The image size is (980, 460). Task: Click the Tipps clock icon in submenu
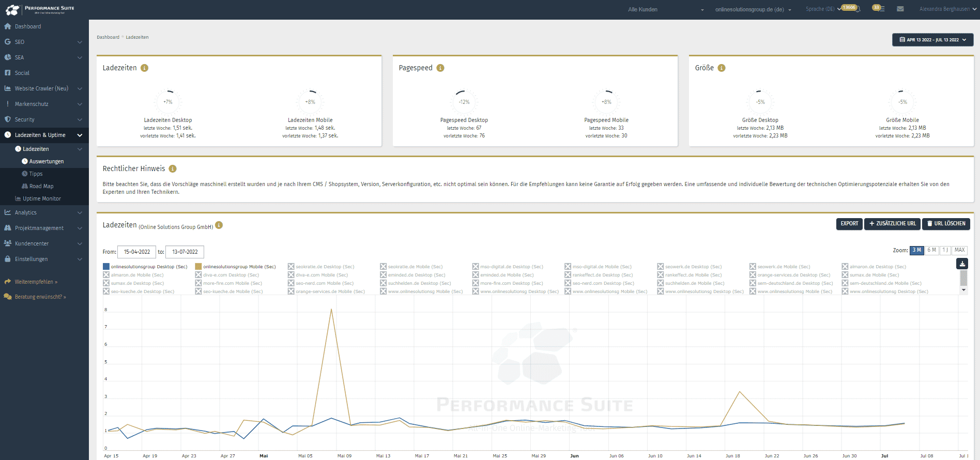(25, 174)
